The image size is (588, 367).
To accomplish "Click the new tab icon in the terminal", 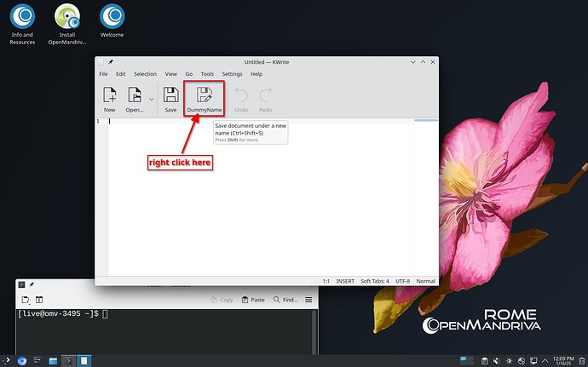I will pos(25,300).
